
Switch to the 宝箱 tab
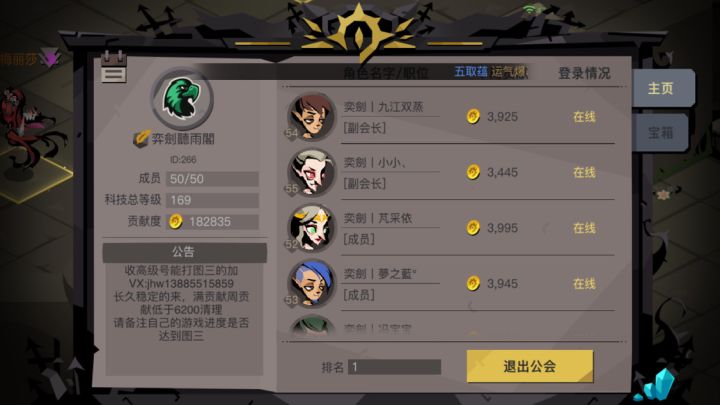click(x=660, y=132)
